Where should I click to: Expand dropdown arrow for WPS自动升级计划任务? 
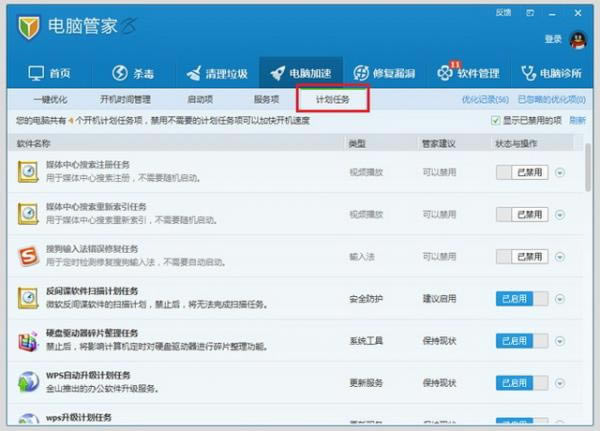coord(560,383)
